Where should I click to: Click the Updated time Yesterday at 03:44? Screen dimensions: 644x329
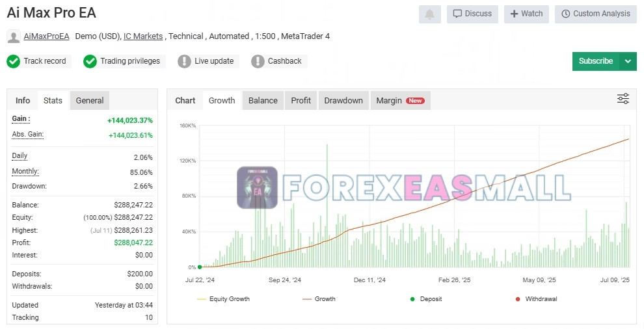pos(124,305)
